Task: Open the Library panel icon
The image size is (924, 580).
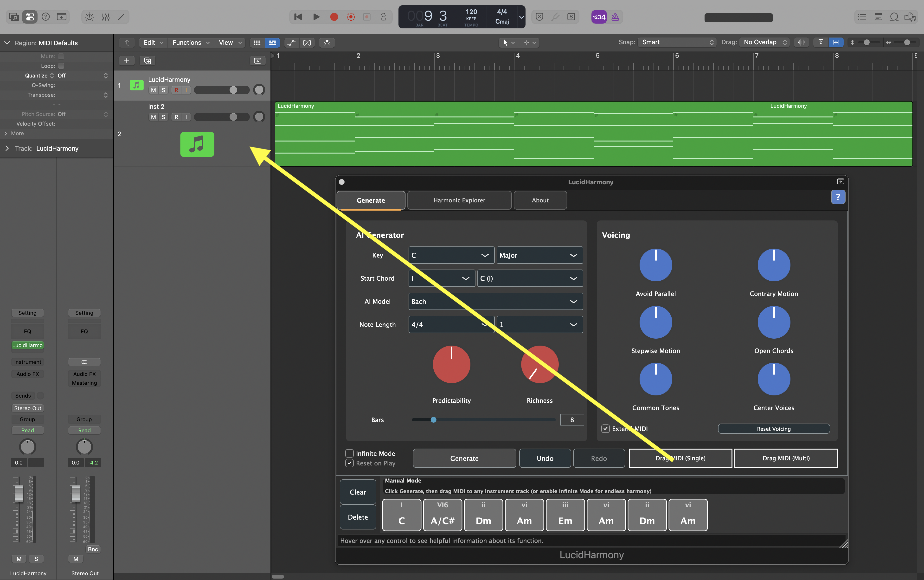Action: [14, 17]
